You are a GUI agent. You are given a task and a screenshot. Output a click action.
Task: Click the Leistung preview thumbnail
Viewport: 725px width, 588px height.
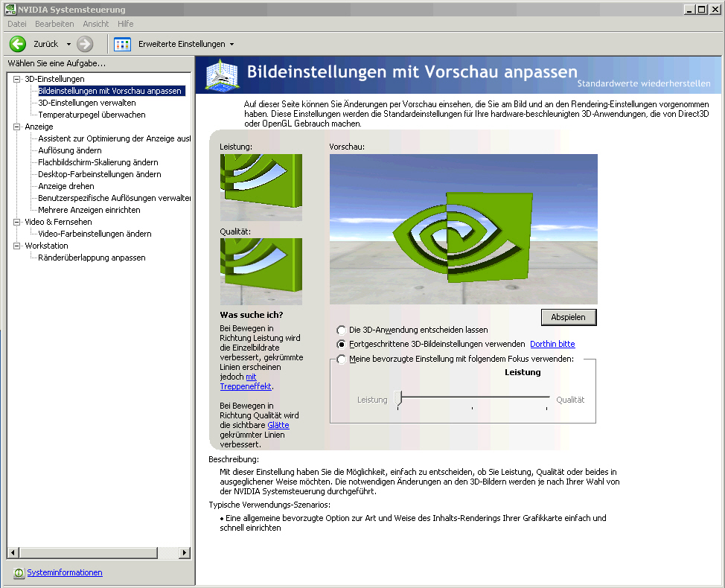coord(261,188)
